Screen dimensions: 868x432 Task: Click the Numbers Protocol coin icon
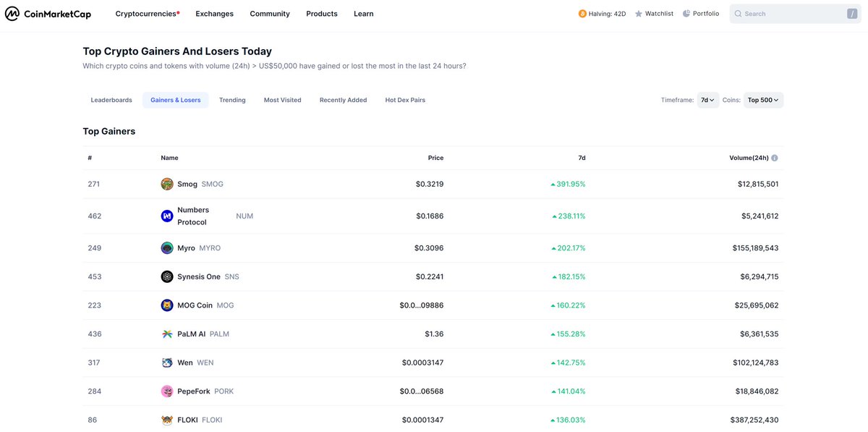(167, 216)
